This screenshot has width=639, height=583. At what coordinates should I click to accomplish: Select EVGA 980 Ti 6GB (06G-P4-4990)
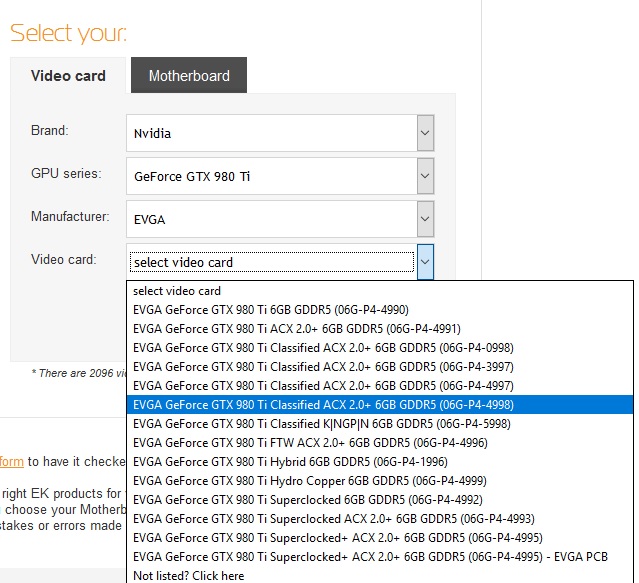[x=380, y=310]
